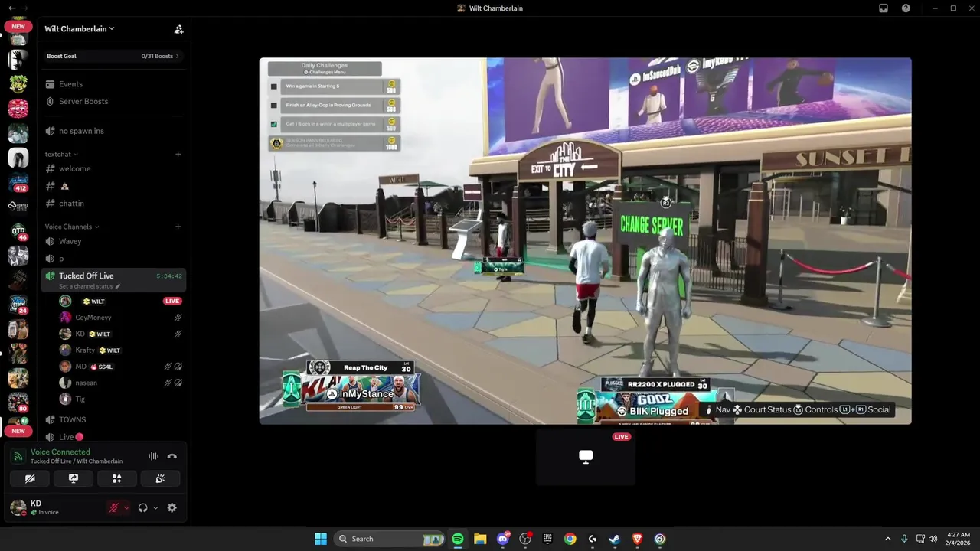Screen dimensions: 980x551
Task: Add a channel to Voice Channels category
Action: click(178, 227)
